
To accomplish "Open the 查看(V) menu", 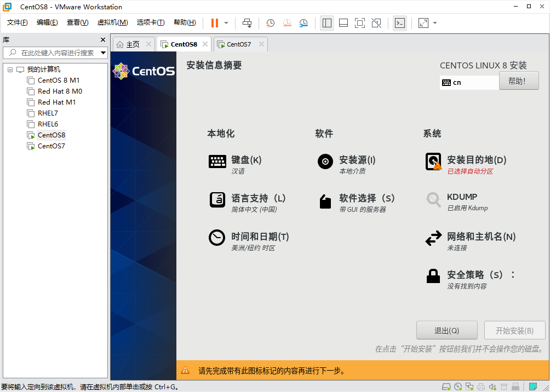I will tap(77, 22).
